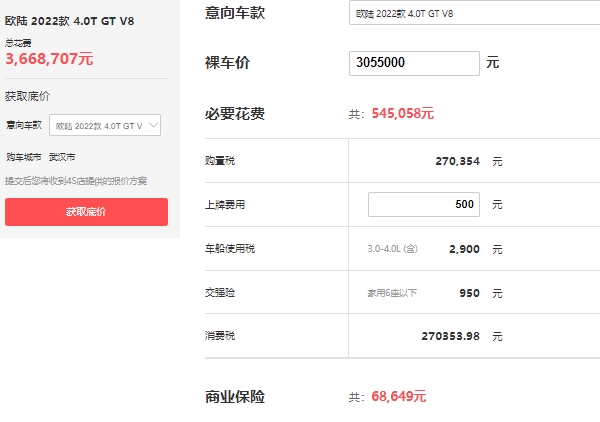This screenshot has height=422, width=600.
Task: Click the 545,058元 necessary cost total
Action: point(402,114)
